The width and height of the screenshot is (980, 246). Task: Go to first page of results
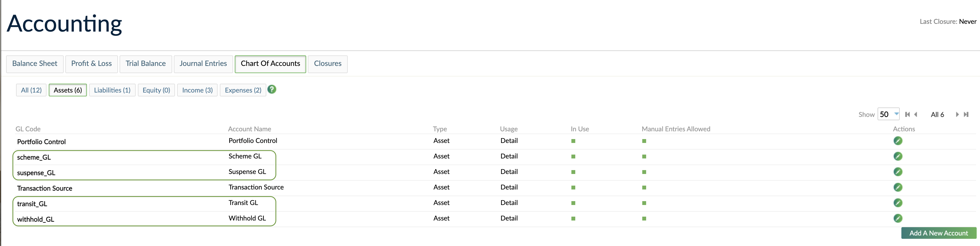pos(907,115)
